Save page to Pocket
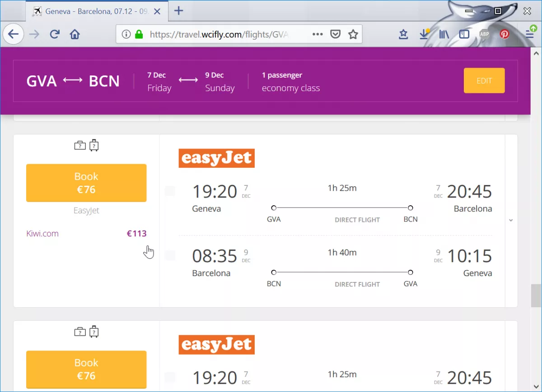The height and width of the screenshot is (392, 542). tap(335, 34)
